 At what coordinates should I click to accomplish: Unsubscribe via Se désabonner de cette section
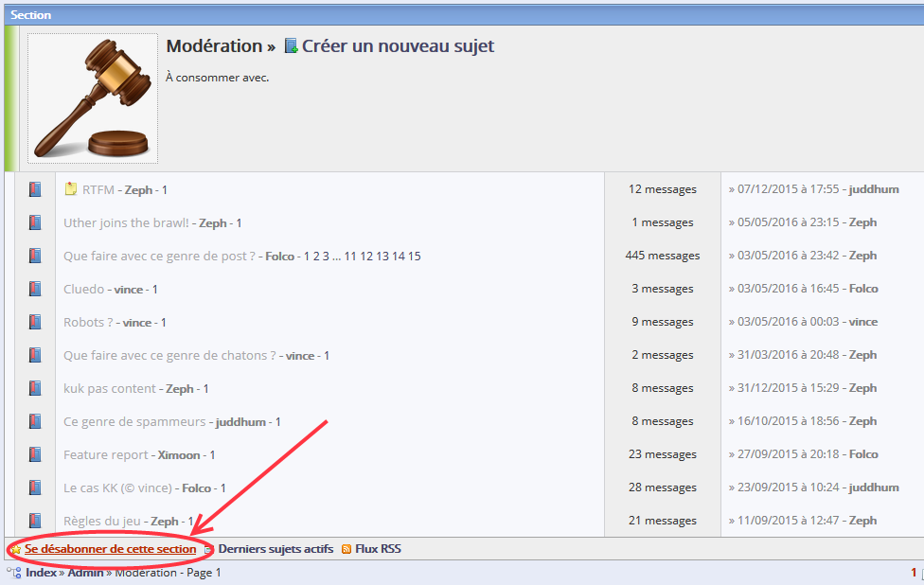coord(111,549)
